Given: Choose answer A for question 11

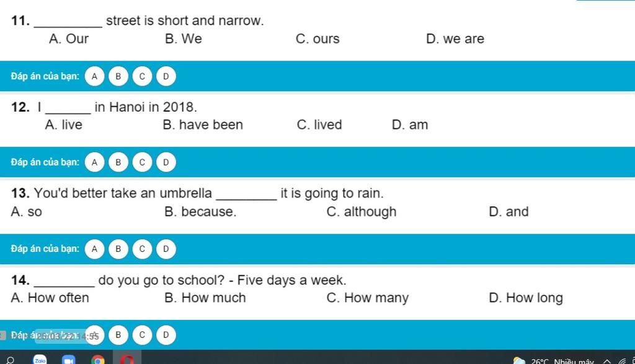Looking at the screenshot, I should pyautogui.click(x=94, y=76).
